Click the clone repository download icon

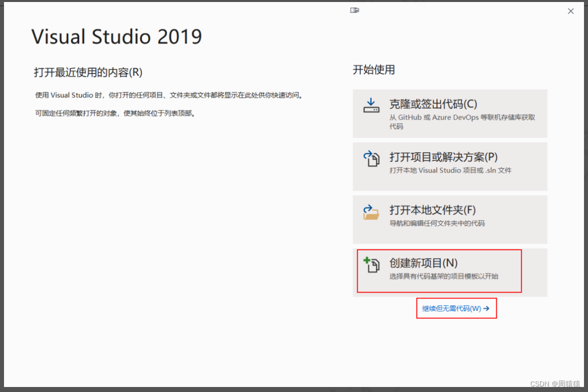coord(371,105)
